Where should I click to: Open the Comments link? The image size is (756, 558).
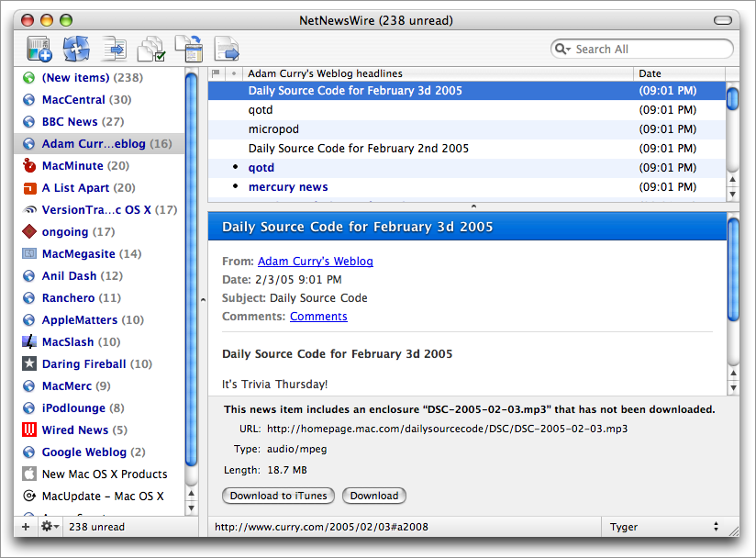(318, 317)
